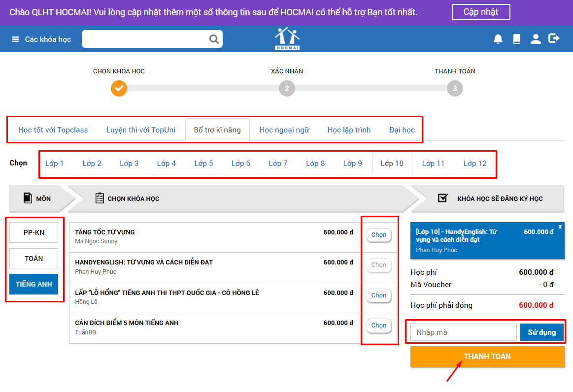Select grade Lớp 10
The height and width of the screenshot is (392, 573).
coord(392,163)
